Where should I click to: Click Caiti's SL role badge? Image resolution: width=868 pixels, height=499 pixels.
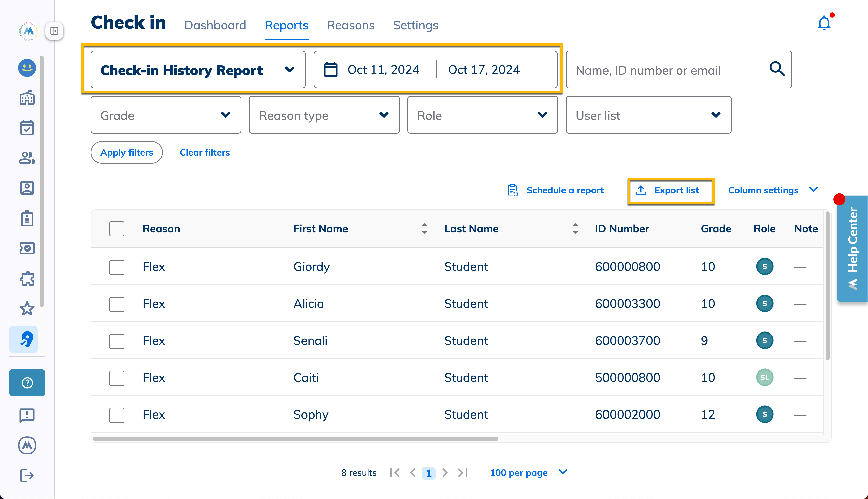click(765, 377)
